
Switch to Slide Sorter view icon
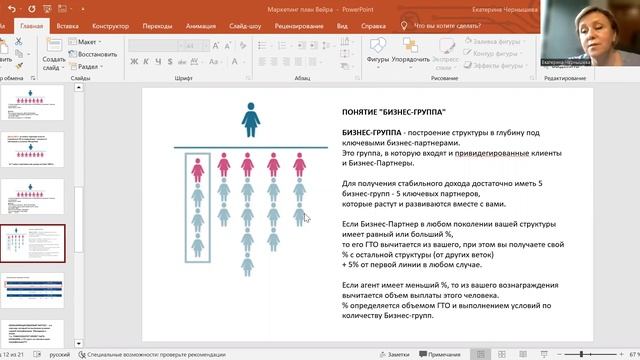pyautogui.click(x=502, y=354)
